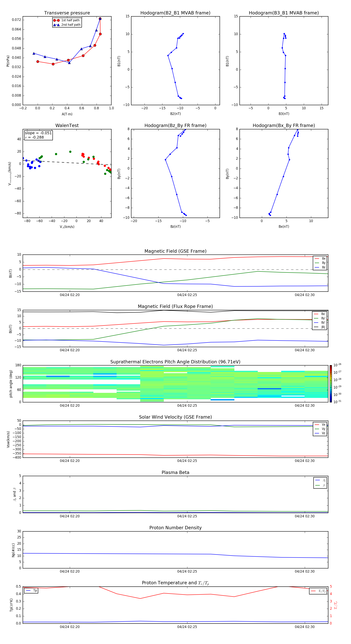Click the red Te/Tp right axis label
This screenshot has width=351, height=644.
[336, 605]
